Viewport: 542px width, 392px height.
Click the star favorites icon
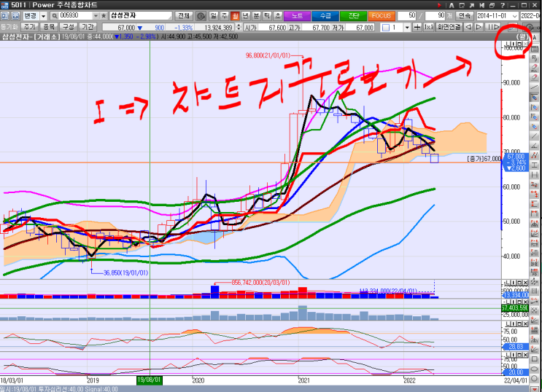[x=104, y=16]
